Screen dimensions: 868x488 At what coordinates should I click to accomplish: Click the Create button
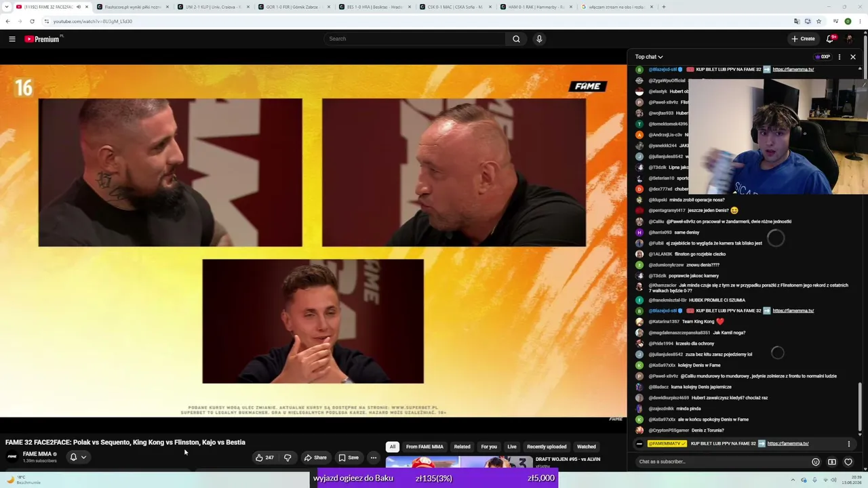coord(803,39)
